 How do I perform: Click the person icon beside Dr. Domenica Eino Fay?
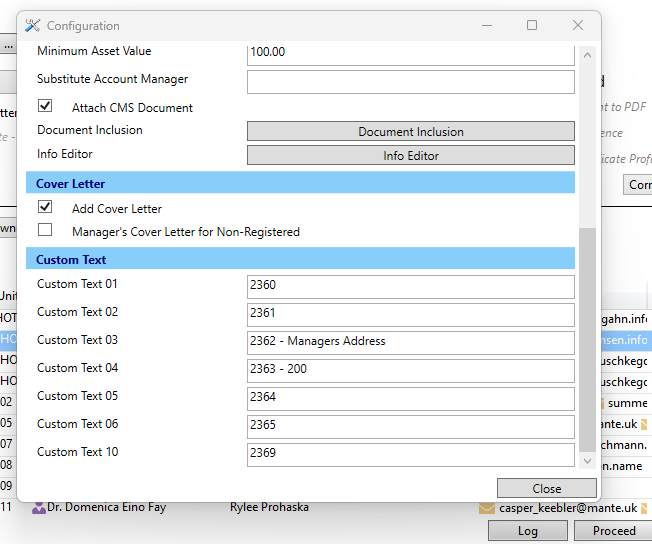(39, 508)
